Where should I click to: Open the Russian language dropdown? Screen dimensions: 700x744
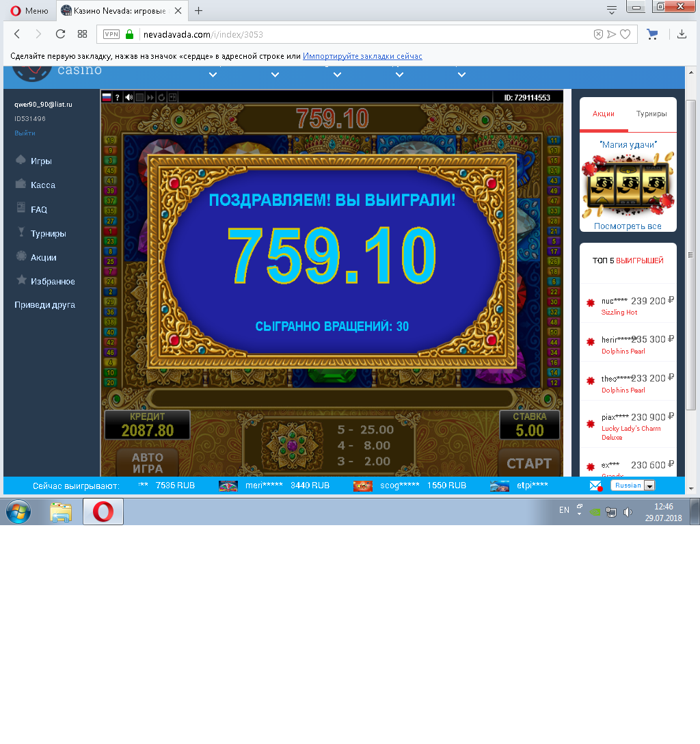click(632, 486)
